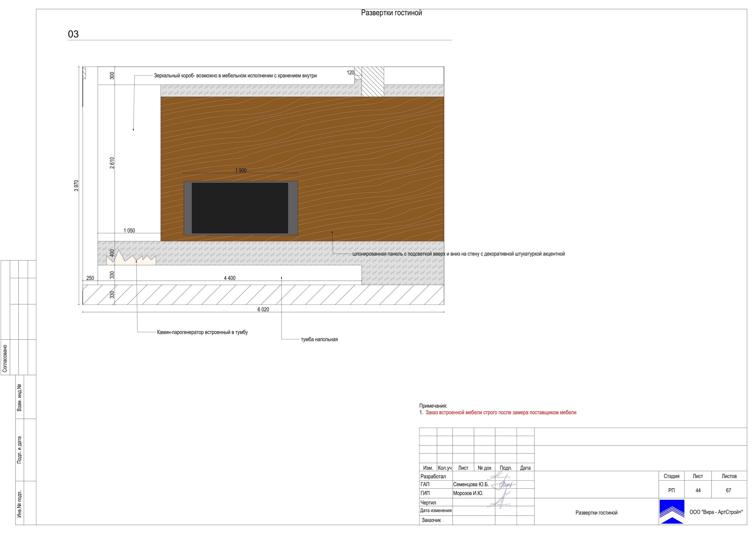This screenshot has width=756, height=534.
Task: Select the "шпонированная панель" callout text
Action: (458, 254)
